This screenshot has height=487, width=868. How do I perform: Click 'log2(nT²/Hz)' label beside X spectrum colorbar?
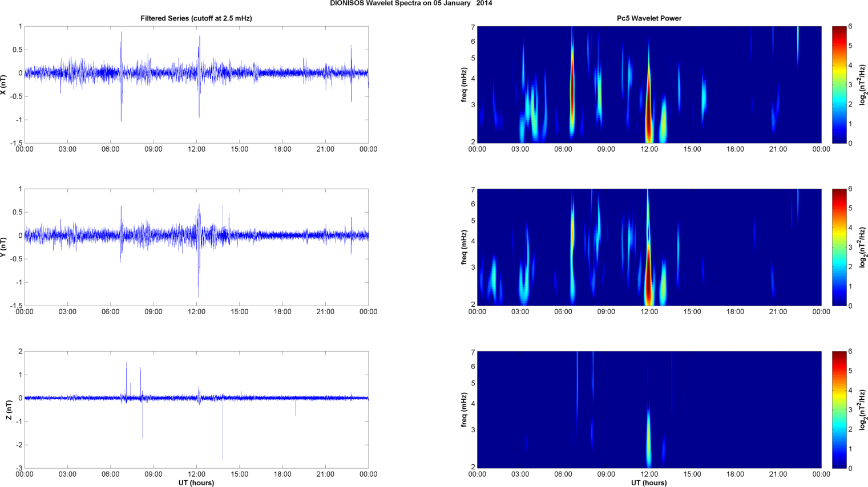point(863,84)
